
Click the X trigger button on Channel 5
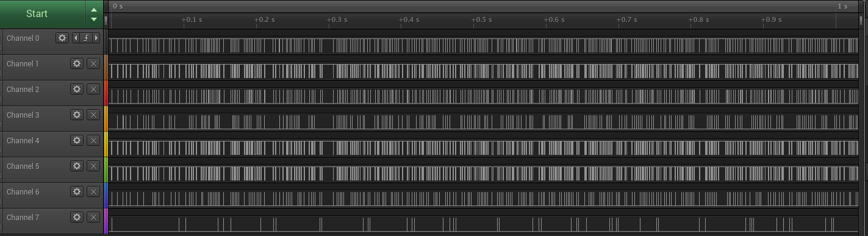tap(93, 166)
